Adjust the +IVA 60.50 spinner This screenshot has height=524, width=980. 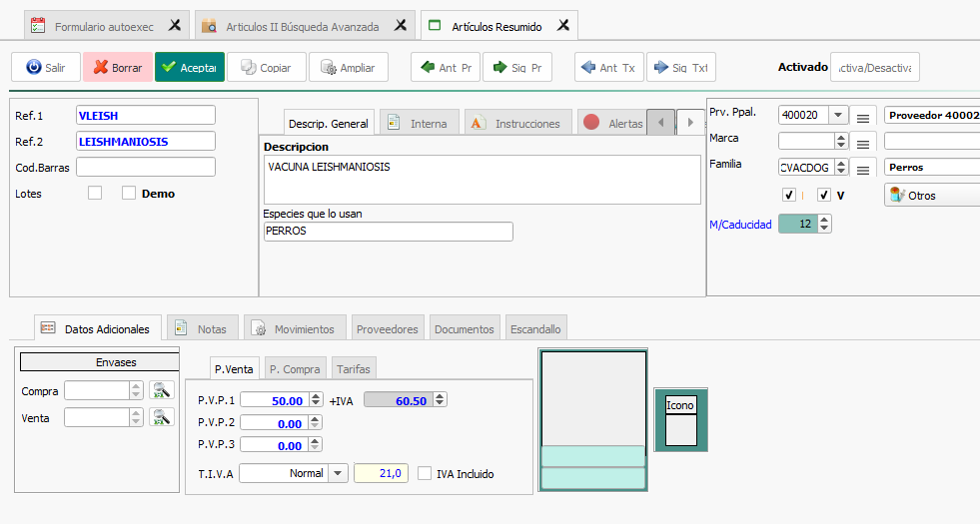pyautogui.click(x=440, y=399)
